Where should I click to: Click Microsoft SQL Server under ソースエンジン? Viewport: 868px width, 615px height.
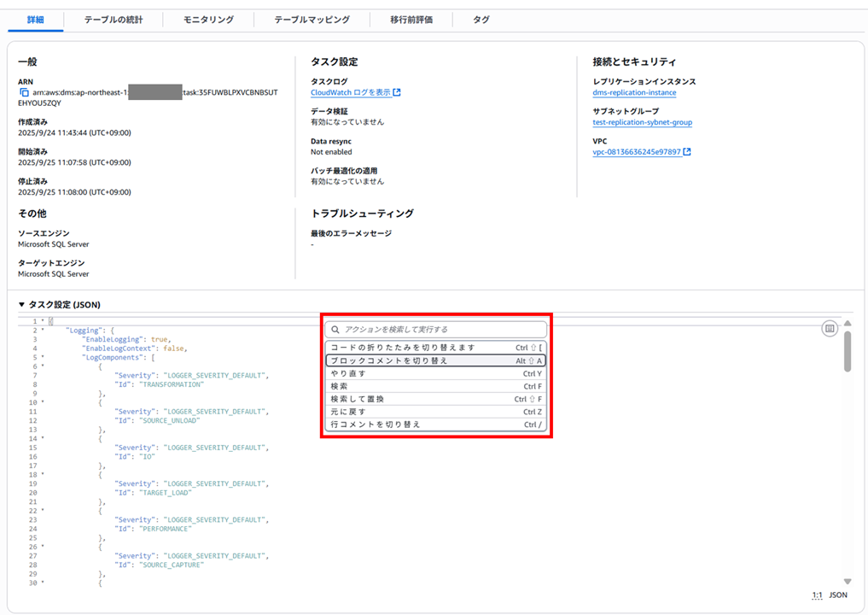pos(53,244)
